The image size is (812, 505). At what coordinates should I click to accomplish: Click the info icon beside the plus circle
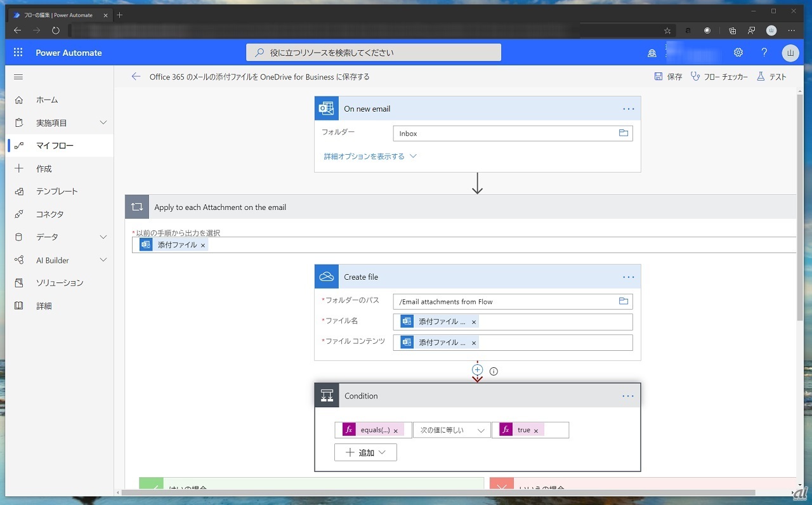tap(494, 371)
